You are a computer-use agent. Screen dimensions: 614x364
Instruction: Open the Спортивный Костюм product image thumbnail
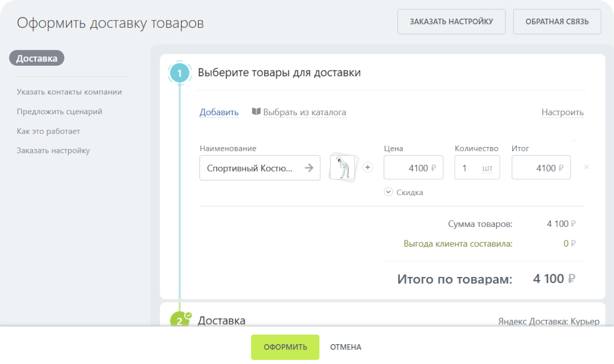343,168
